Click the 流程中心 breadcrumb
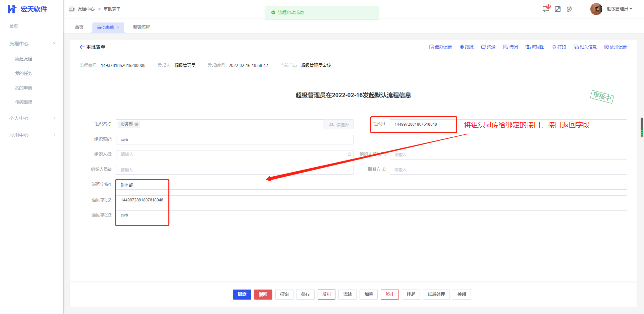Image resolution: width=644 pixels, height=314 pixels. tap(86, 9)
